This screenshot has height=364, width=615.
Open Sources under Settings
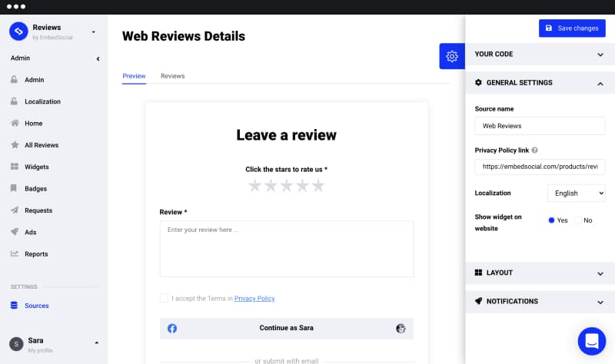coord(36,306)
